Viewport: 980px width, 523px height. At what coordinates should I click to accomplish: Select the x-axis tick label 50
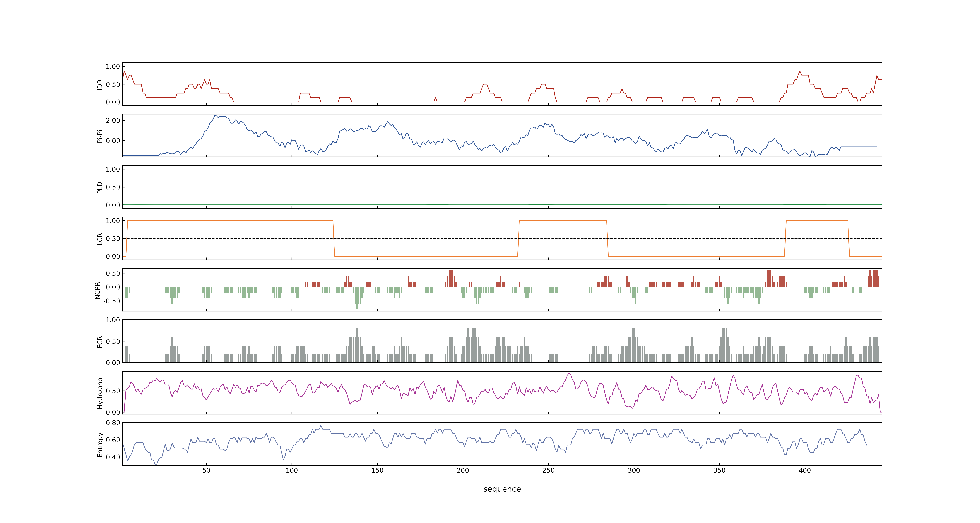tap(206, 470)
